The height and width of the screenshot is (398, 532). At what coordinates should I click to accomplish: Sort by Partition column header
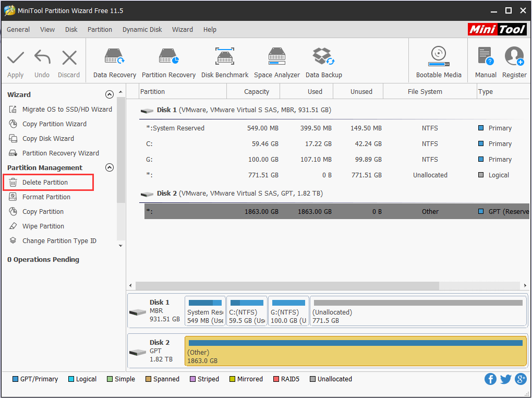click(183, 92)
